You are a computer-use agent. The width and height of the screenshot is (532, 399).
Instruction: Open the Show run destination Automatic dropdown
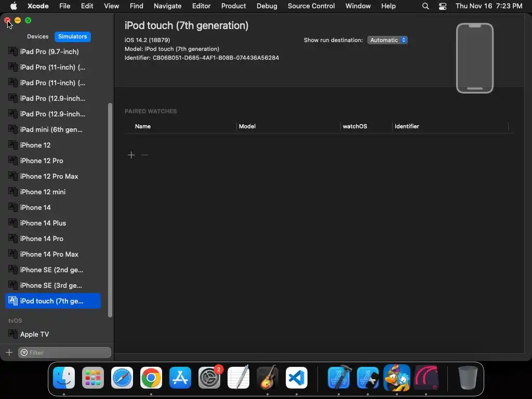point(388,40)
